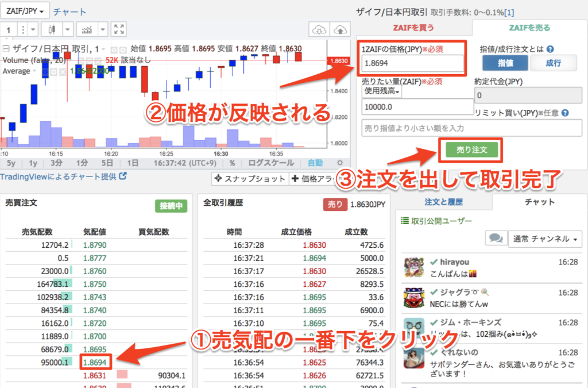Select 3分 chart range

click(x=56, y=163)
